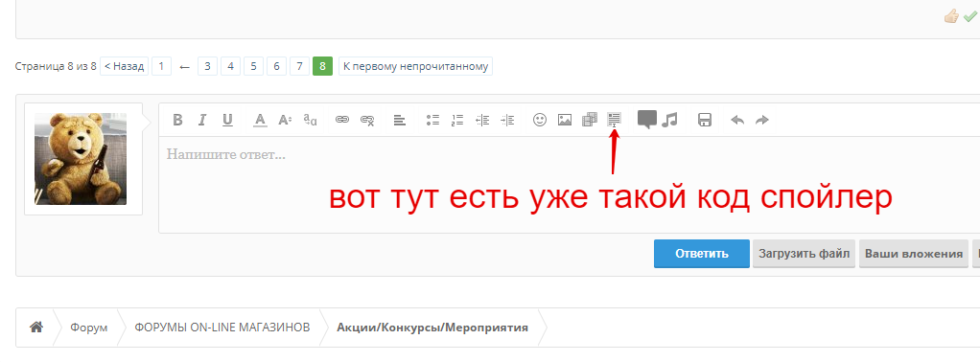Open the font size selector
The height and width of the screenshot is (362, 980).
[285, 120]
